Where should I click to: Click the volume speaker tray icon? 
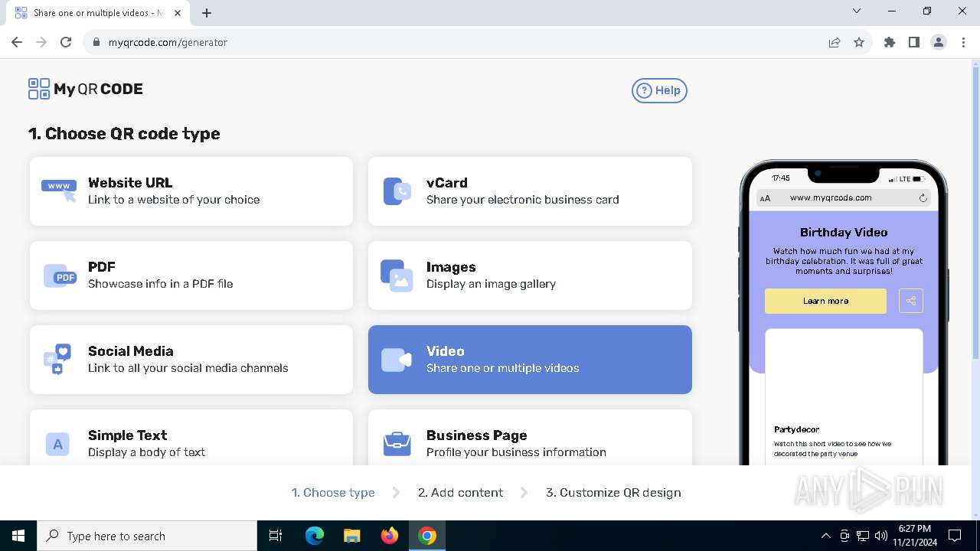pos(880,536)
